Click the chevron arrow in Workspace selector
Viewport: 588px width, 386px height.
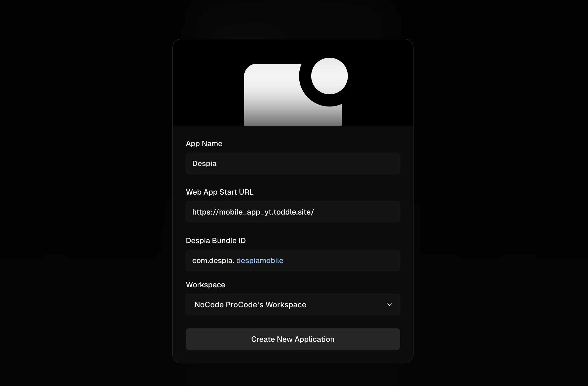389,305
